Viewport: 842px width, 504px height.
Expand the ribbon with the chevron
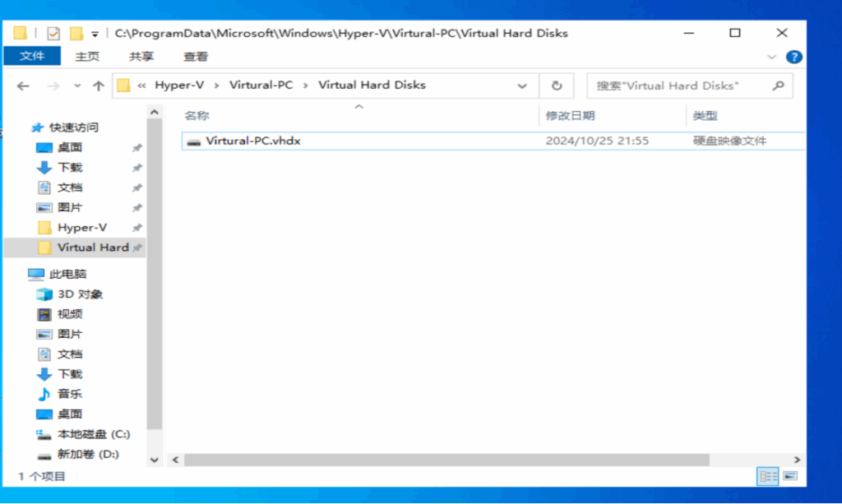point(771,57)
